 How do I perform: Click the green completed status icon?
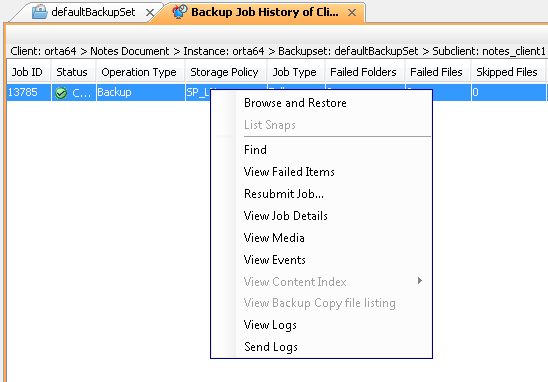click(61, 93)
